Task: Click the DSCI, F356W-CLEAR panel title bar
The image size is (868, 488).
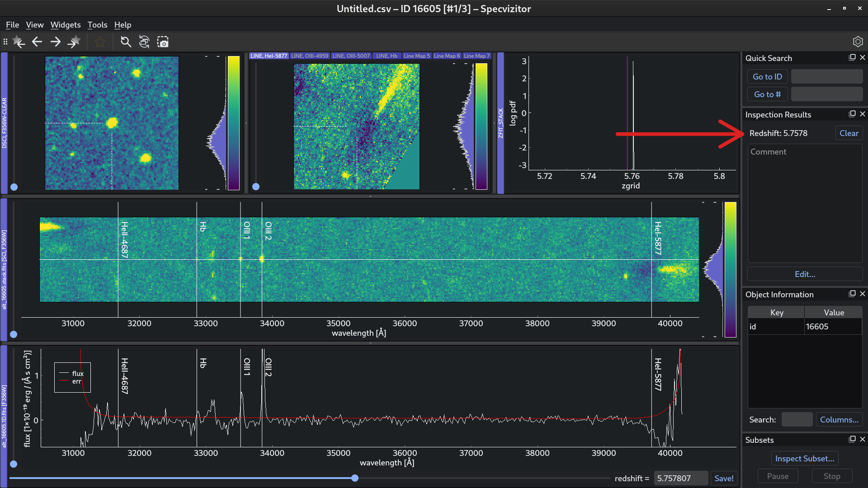Action: tap(4, 123)
